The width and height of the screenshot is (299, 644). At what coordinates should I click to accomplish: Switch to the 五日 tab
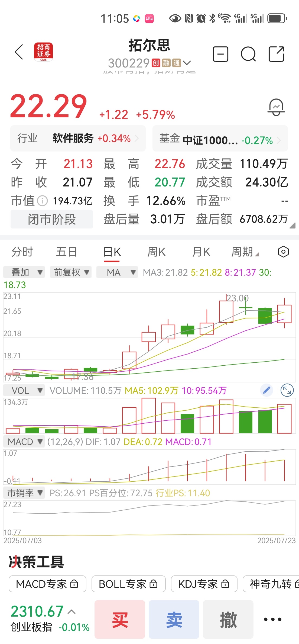[x=67, y=252]
